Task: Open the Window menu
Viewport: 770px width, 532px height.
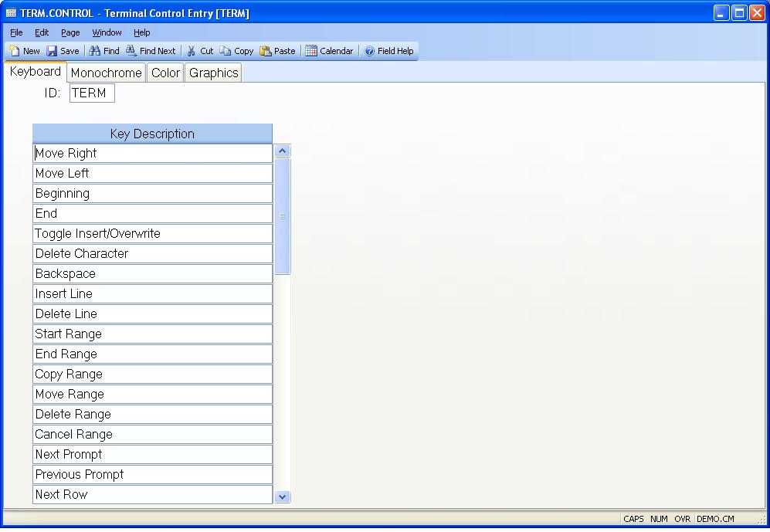Action: (107, 32)
